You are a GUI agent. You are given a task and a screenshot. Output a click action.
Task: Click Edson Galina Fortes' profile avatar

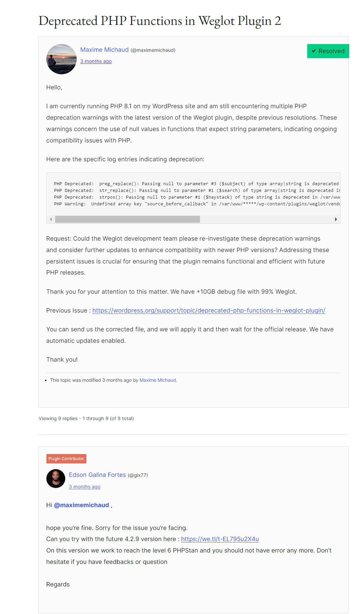pyautogui.click(x=56, y=479)
